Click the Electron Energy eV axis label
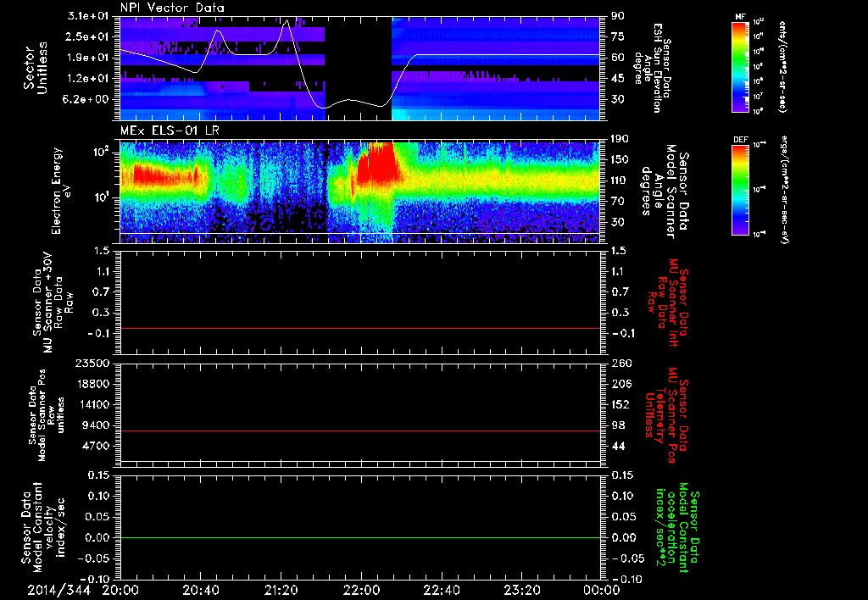 [x=63, y=191]
